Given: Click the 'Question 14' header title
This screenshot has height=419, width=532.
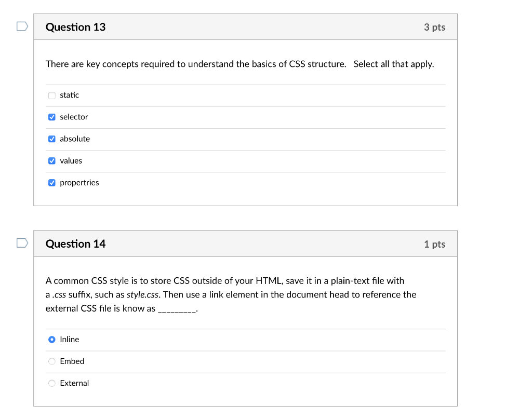Looking at the screenshot, I should point(75,244).
